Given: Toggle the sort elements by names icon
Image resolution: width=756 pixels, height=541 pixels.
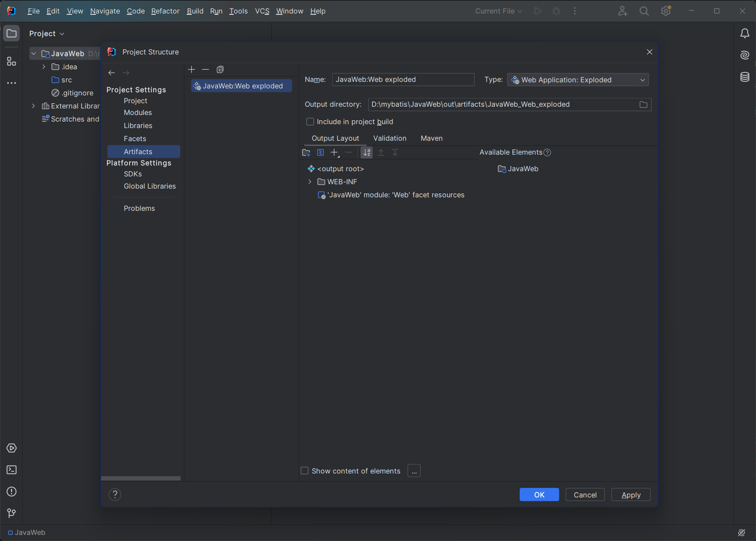Looking at the screenshot, I should 367,152.
